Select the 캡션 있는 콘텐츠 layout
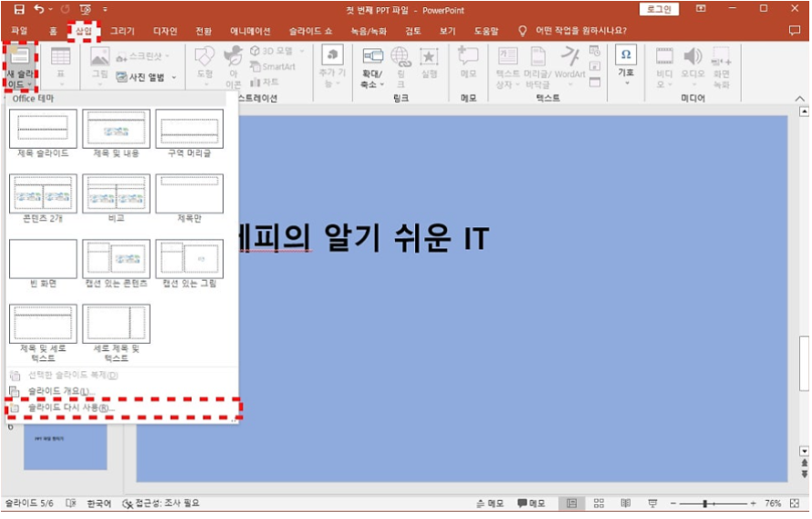This screenshot has height=519, width=812. pyautogui.click(x=116, y=265)
